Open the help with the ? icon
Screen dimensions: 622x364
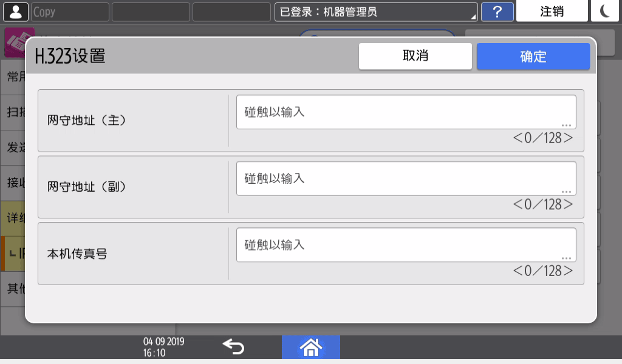(497, 11)
